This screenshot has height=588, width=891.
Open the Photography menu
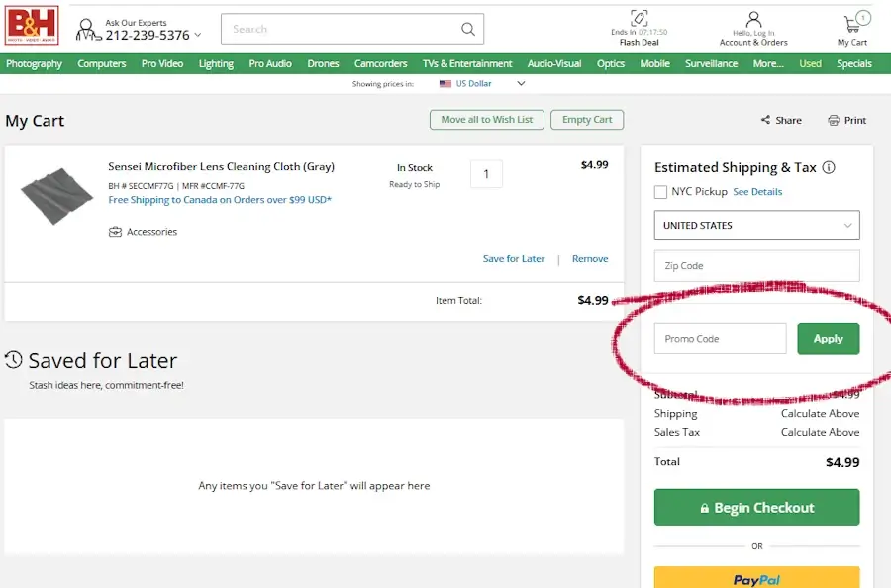[34, 63]
